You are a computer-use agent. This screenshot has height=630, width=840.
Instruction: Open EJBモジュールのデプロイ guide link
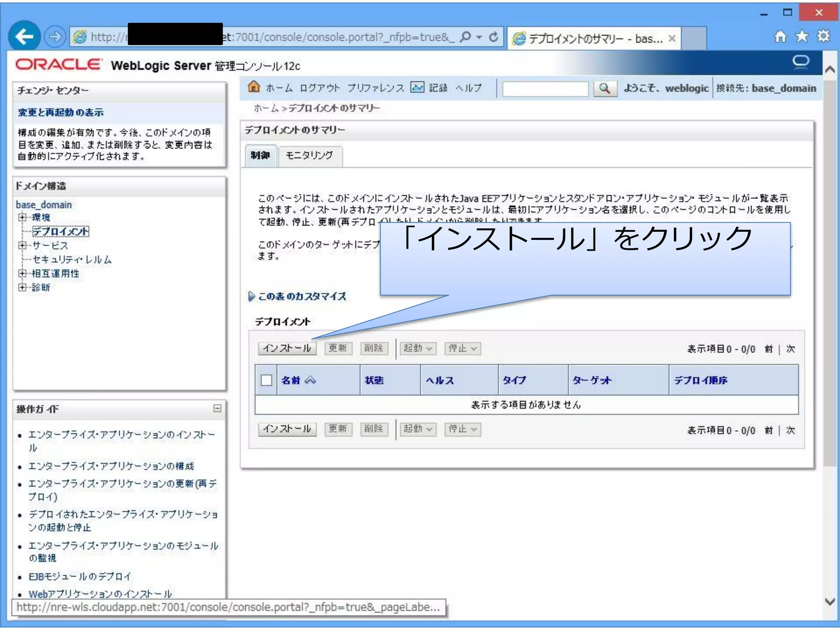click(80, 576)
